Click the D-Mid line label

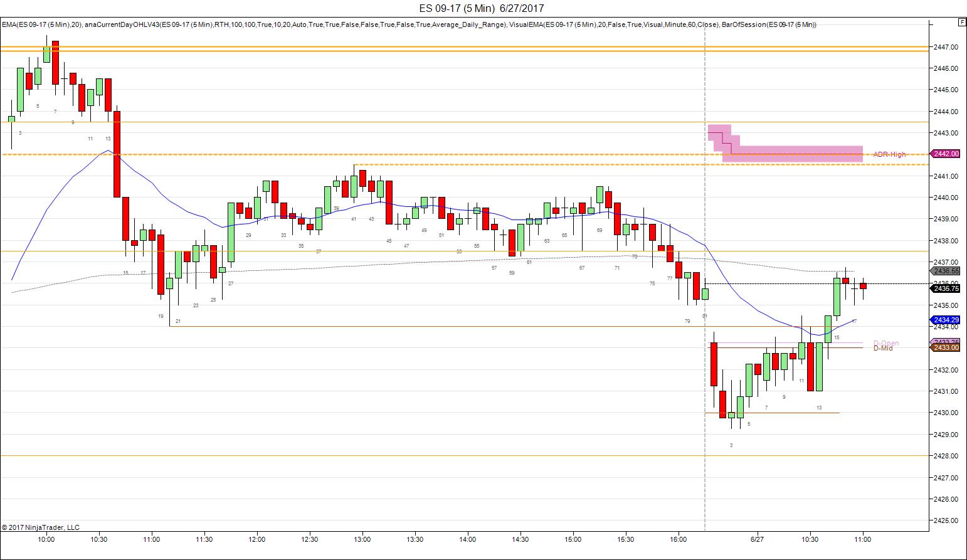click(883, 348)
